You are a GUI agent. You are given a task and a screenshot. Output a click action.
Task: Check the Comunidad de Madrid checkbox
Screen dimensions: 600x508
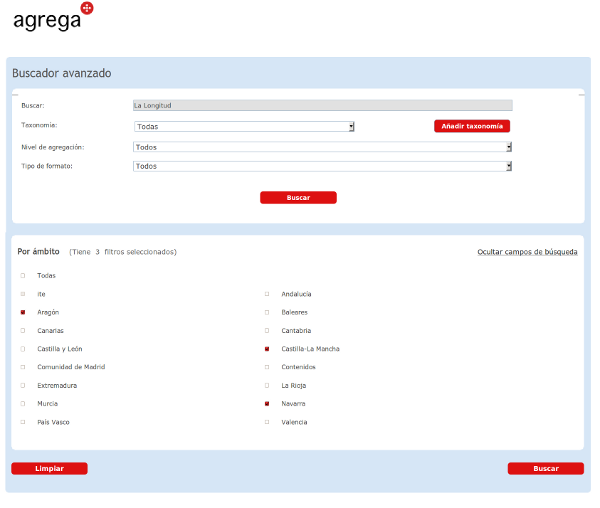23,367
